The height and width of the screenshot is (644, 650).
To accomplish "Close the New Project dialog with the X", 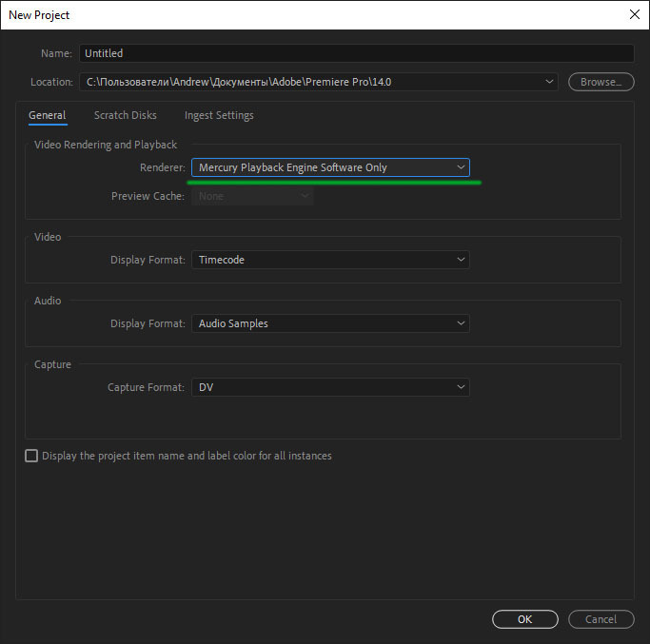I will (x=634, y=14).
